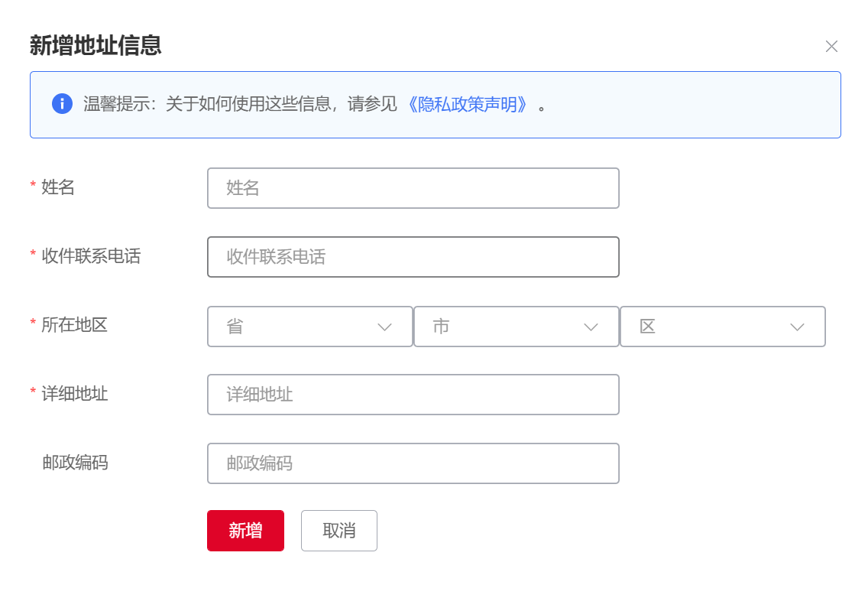The image size is (868, 598).
Task: Select the 详细地址 text field
Action: click(413, 395)
